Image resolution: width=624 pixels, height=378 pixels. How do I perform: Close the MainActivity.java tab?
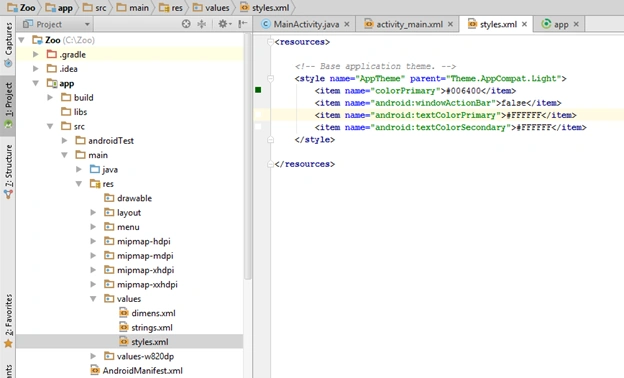pyautogui.click(x=347, y=24)
